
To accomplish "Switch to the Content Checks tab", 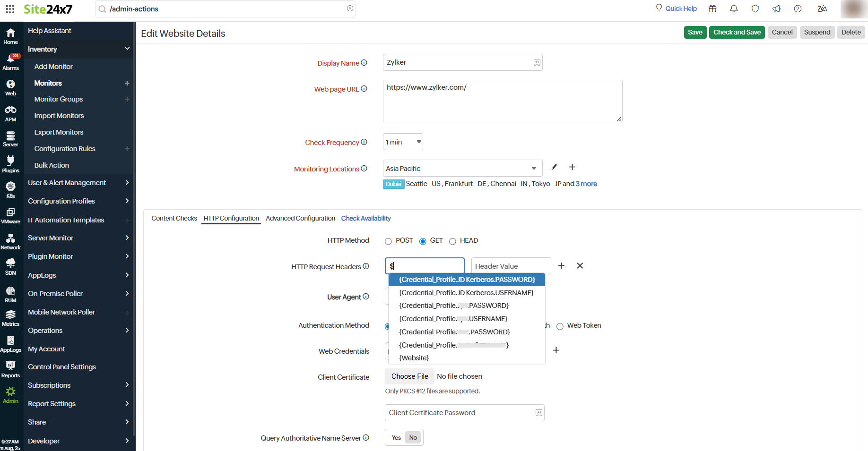I will [x=174, y=218].
